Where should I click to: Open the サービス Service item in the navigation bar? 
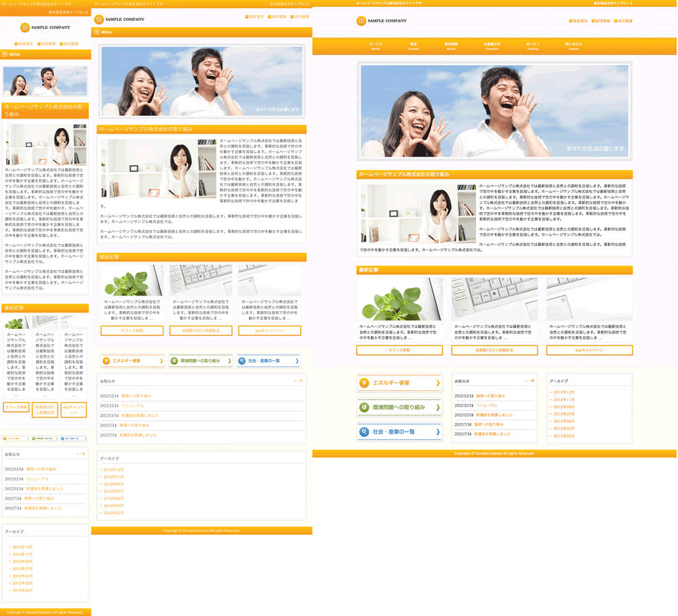[x=376, y=46]
